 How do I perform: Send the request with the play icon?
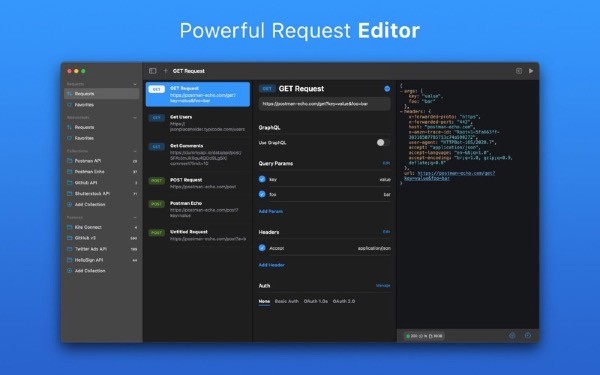pyautogui.click(x=531, y=71)
